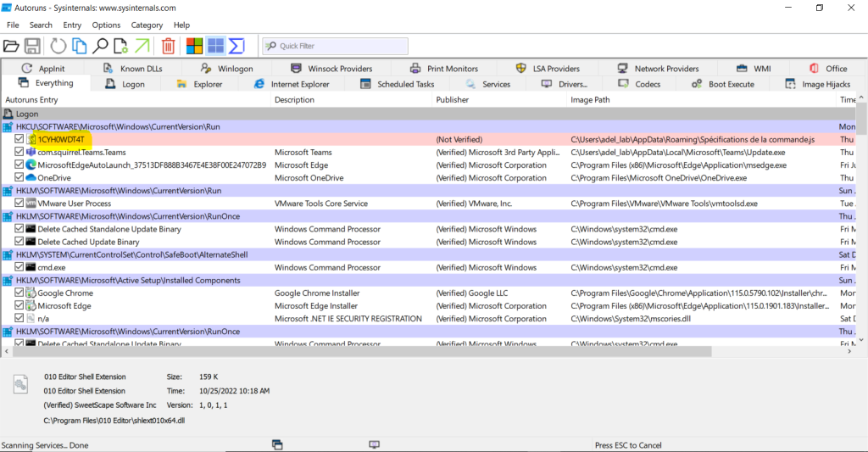
Task: Click the Save floppy disk toolbar icon
Action: (32, 46)
